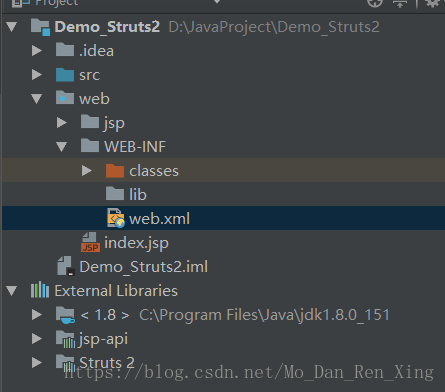Image resolution: width=445 pixels, height=392 pixels.
Task: Click the scroll from source target icon
Action: click(x=375, y=3)
